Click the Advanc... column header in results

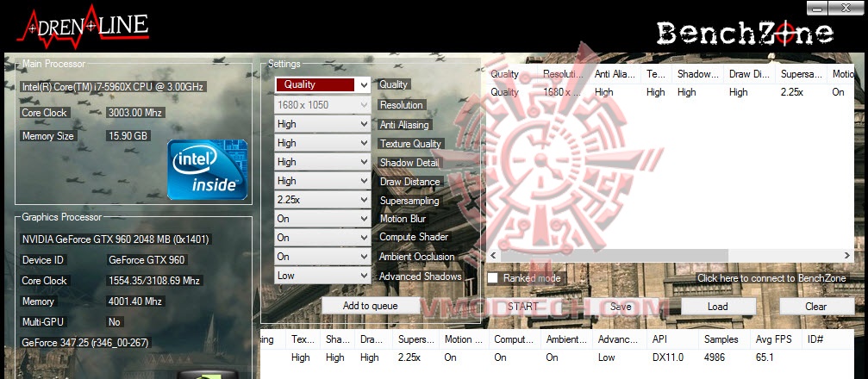620,339
